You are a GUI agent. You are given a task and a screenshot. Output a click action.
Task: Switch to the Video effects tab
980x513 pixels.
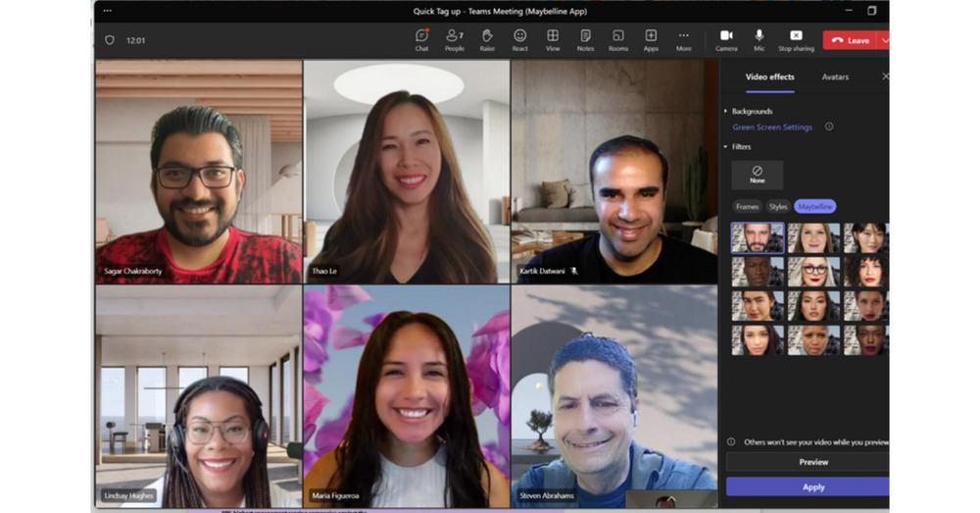point(769,77)
